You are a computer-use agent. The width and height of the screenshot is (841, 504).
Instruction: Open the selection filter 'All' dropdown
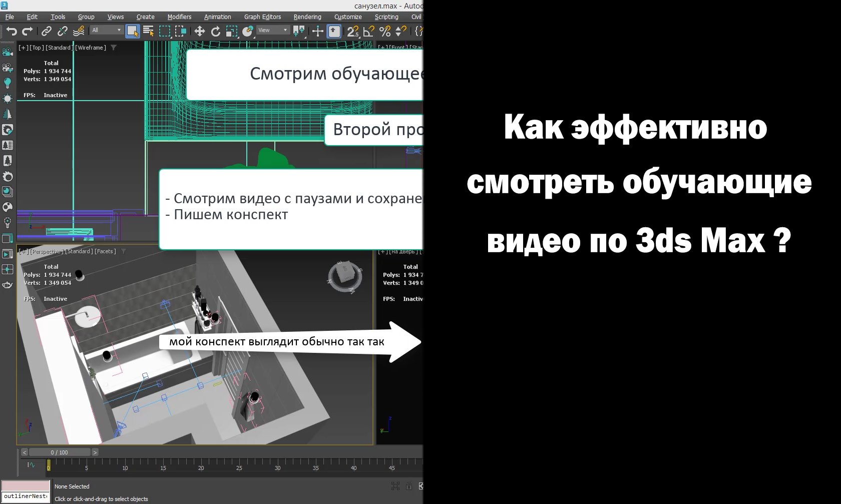click(x=107, y=31)
